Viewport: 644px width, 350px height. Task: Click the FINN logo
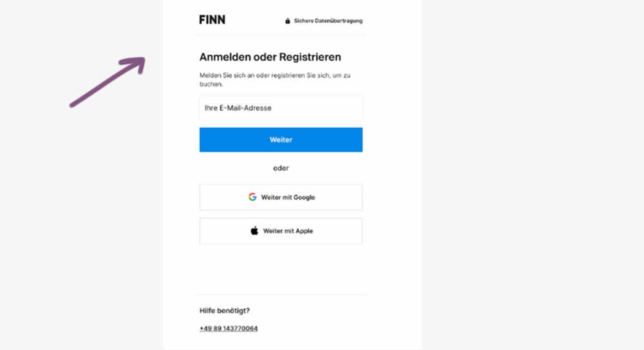[x=212, y=19]
